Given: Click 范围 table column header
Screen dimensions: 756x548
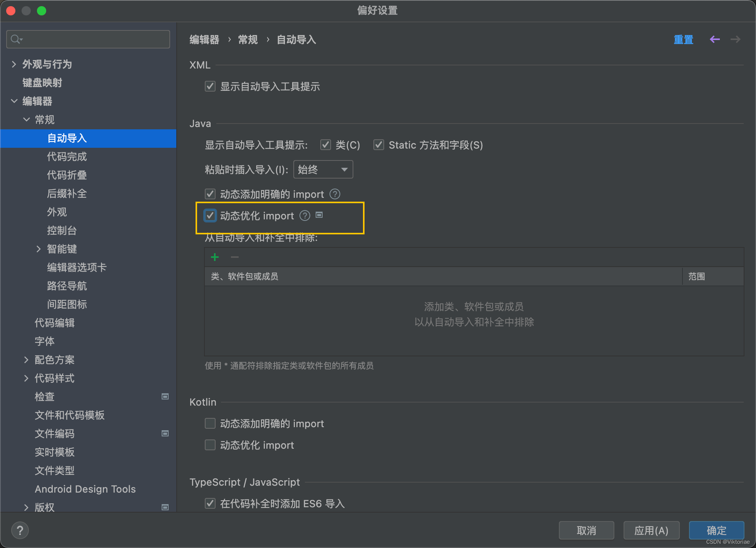Looking at the screenshot, I should (x=713, y=276).
